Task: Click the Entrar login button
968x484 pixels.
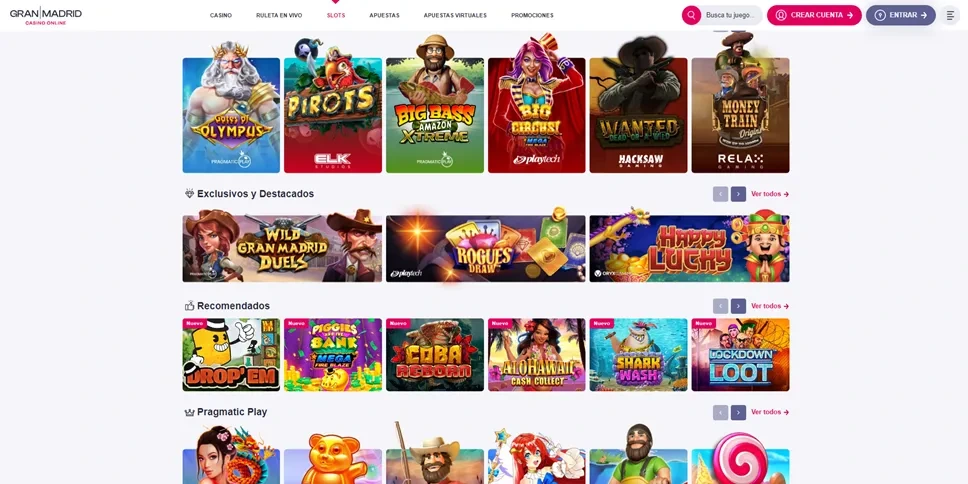Action: pos(901,15)
